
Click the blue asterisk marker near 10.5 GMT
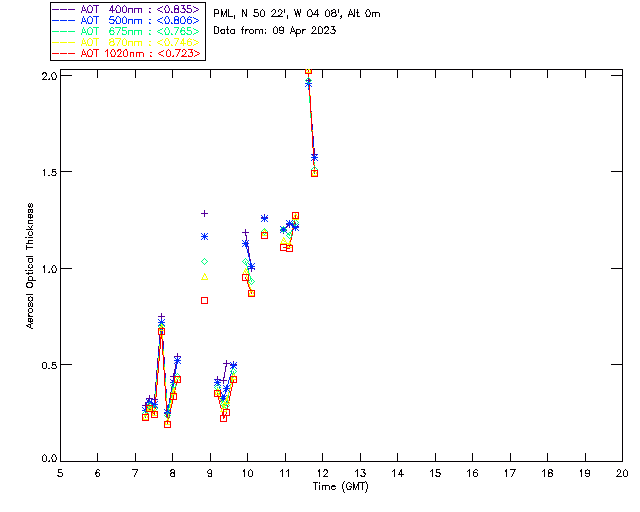(264, 218)
